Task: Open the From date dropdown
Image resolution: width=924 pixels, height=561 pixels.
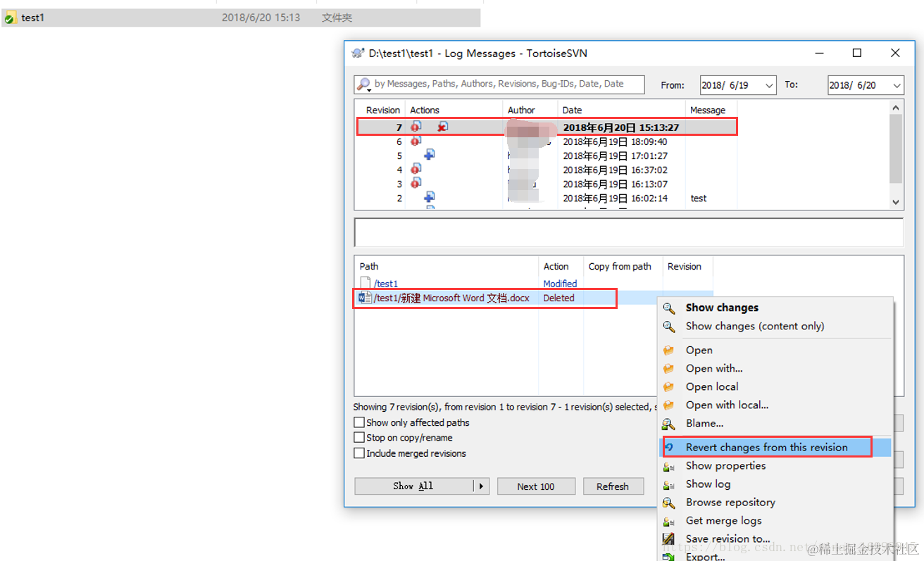Action: (769, 84)
